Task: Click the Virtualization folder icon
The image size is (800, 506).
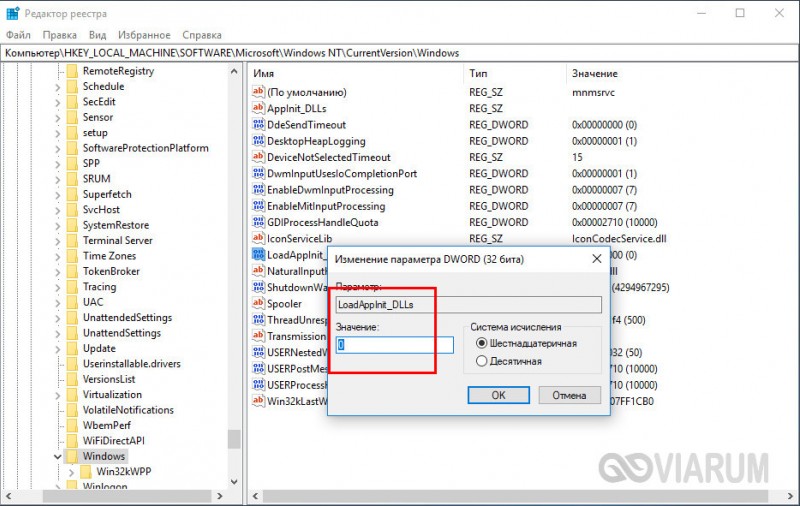Action: (72, 394)
